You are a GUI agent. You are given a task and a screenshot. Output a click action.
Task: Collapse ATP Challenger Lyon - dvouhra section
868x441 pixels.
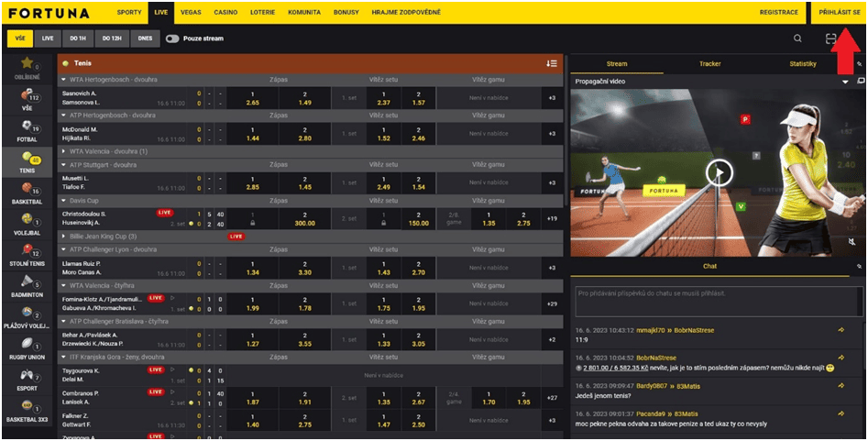(63, 250)
